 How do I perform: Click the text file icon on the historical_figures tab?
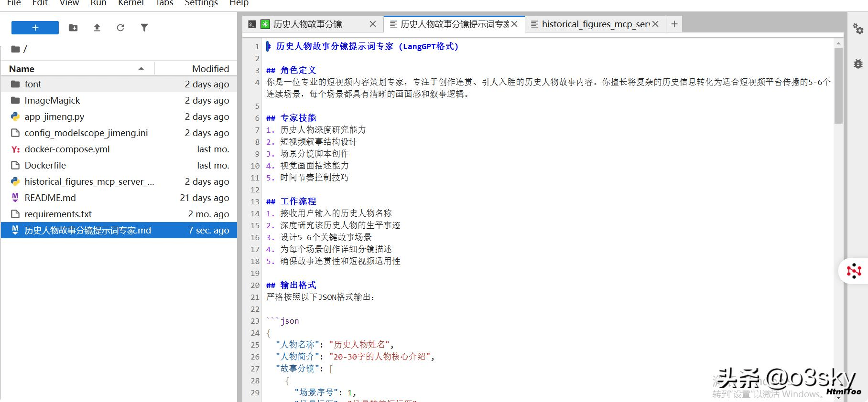pyautogui.click(x=534, y=24)
